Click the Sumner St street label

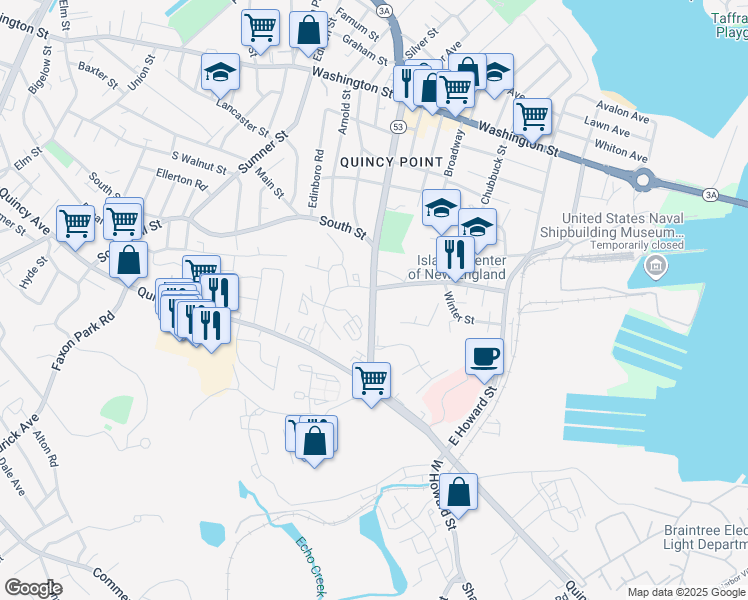pos(263,152)
